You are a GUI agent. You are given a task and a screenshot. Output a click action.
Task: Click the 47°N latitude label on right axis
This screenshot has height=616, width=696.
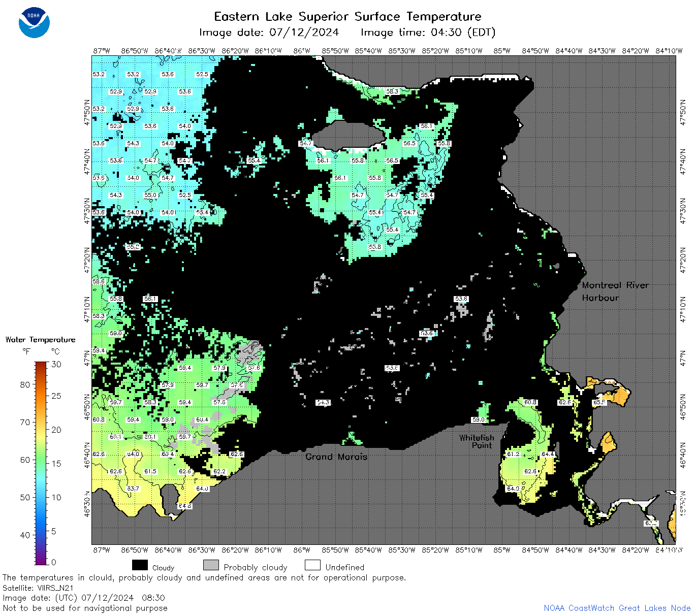(684, 359)
